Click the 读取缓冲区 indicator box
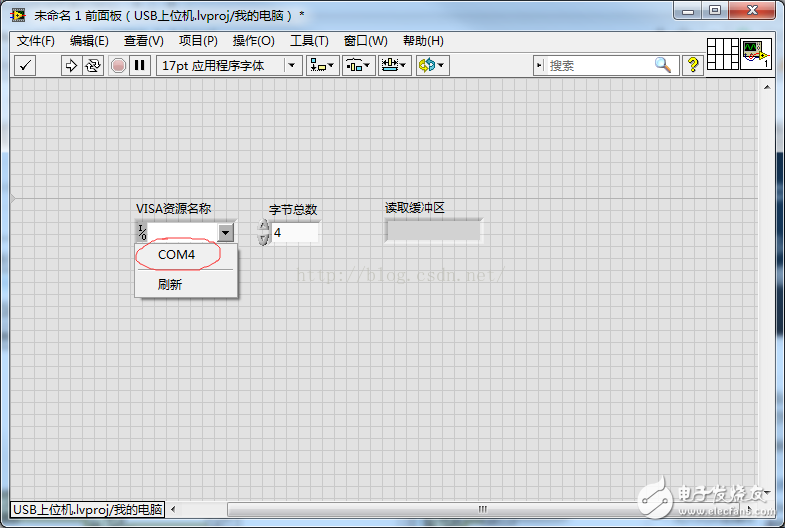Screen dimensions: 785x528 (434, 231)
